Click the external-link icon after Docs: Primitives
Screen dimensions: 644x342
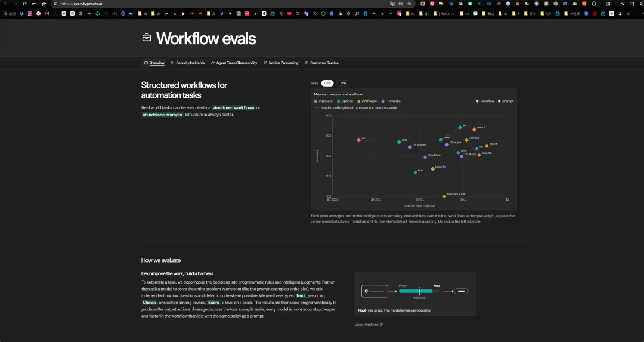(x=381, y=325)
